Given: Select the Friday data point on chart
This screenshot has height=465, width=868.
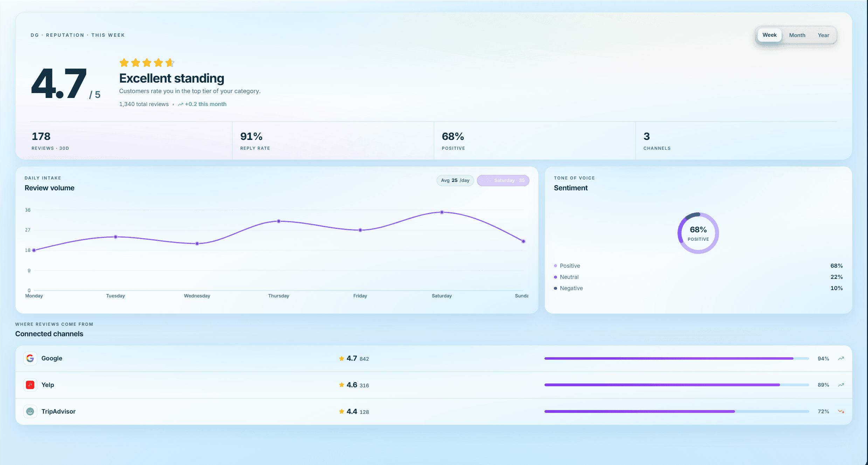Looking at the screenshot, I should pyautogui.click(x=360, y=230).
